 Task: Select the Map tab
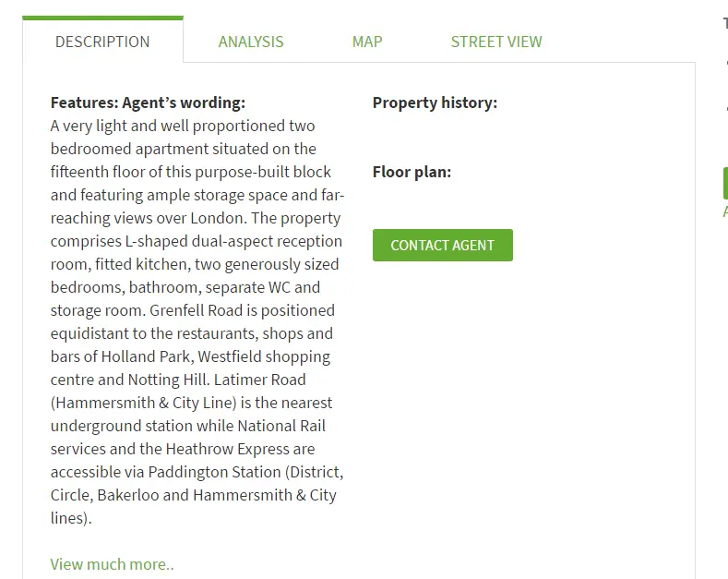[x=367, y=42]
